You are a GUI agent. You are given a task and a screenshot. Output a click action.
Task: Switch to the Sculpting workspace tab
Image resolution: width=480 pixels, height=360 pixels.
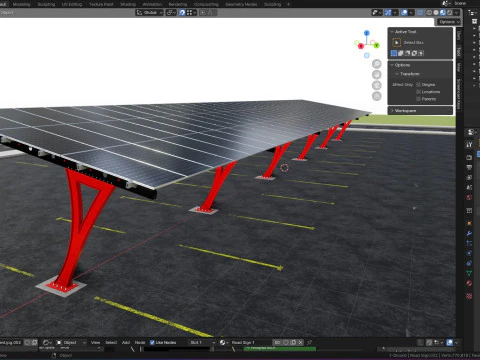pyautogui.click(x=46, y=4)
